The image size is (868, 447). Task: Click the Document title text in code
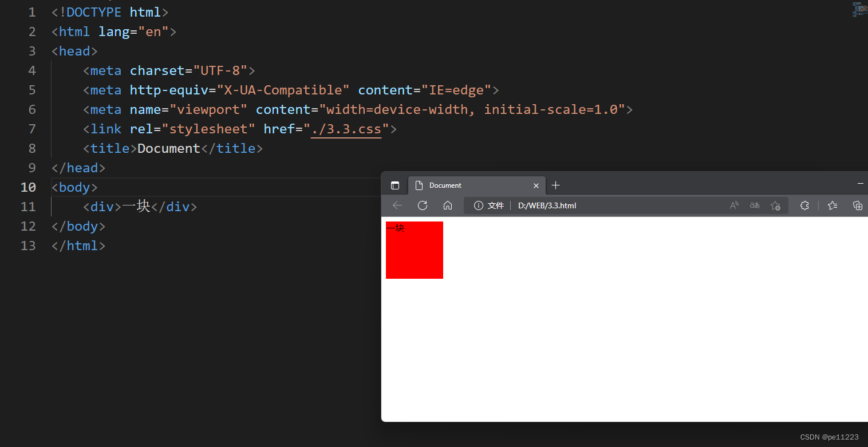[x=169, y=148]
